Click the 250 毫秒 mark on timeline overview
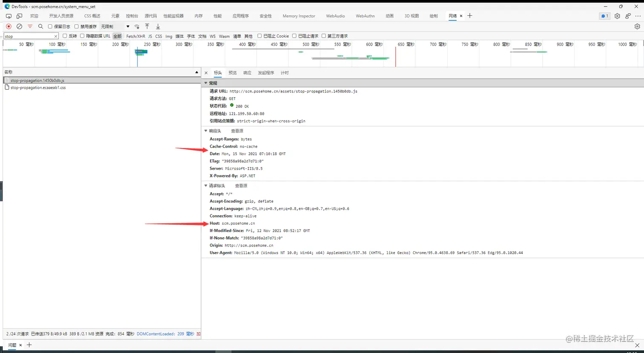644x353 pixels. [152, 44]
